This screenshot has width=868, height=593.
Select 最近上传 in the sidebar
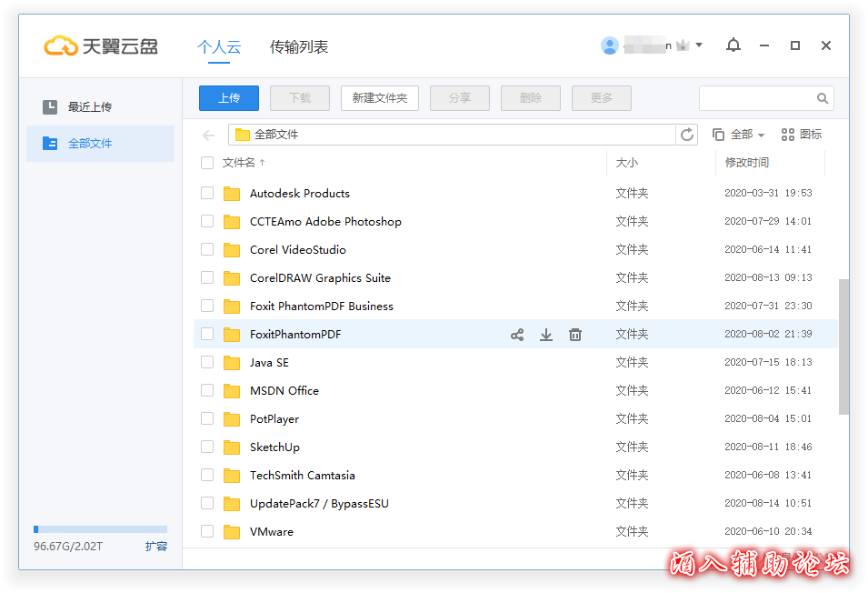(x=100, y=106)
